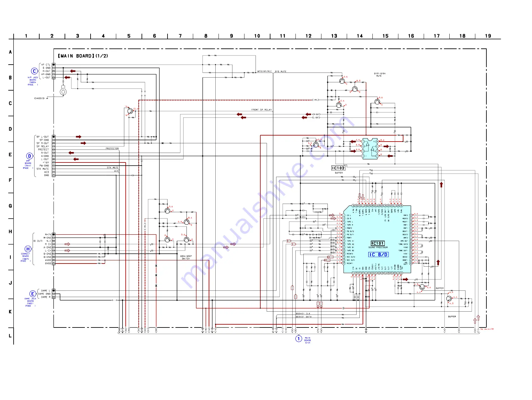
Task: Click the IC102 designator label
Action: [338, 168]
